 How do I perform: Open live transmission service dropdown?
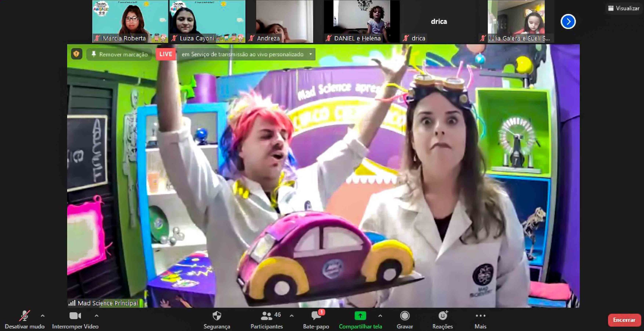[x=311, y=54]
